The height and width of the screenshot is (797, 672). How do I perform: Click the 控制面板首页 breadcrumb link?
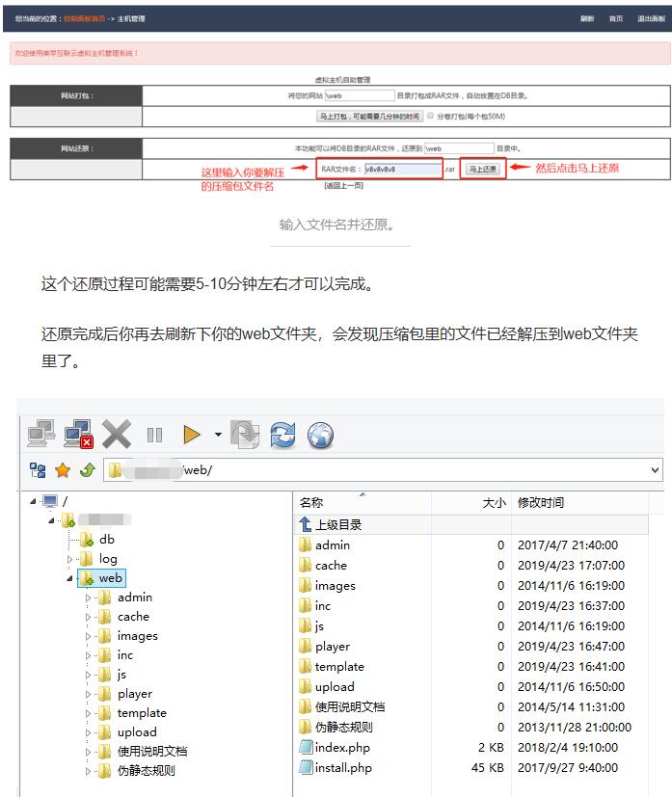(x=85, y=19)
